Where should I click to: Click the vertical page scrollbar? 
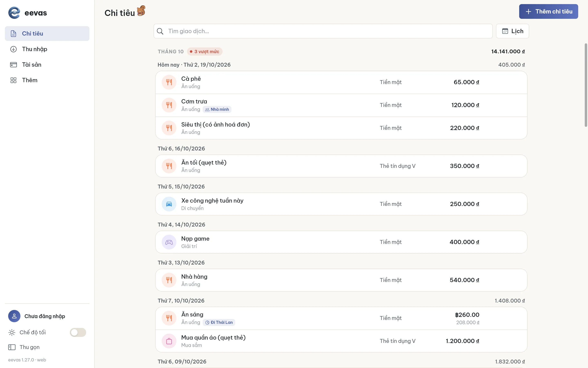(x=586, y=85)
